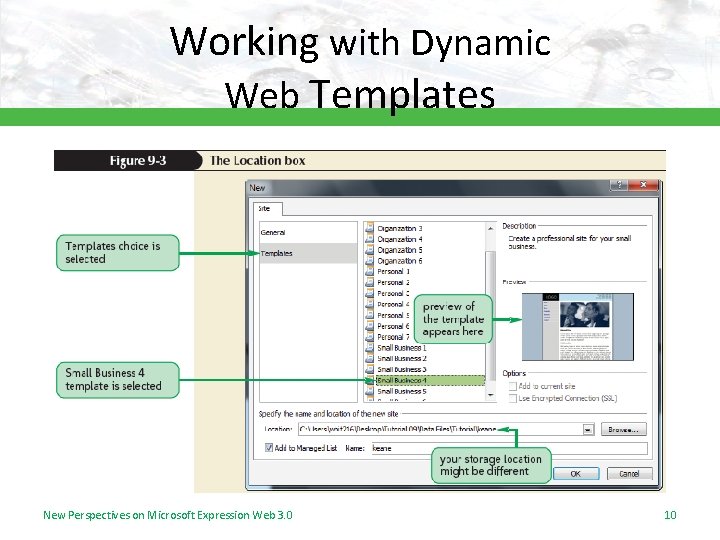Click the Small Business 1 template icon
This screenshot has height=540, width=720.
369,348
